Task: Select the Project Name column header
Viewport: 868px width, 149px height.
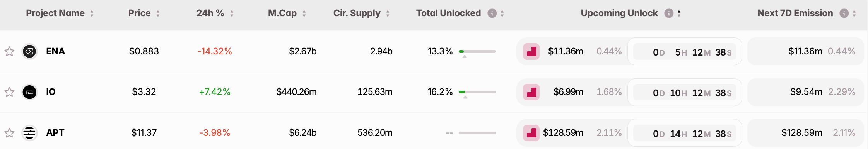Action: coord(55,13)
